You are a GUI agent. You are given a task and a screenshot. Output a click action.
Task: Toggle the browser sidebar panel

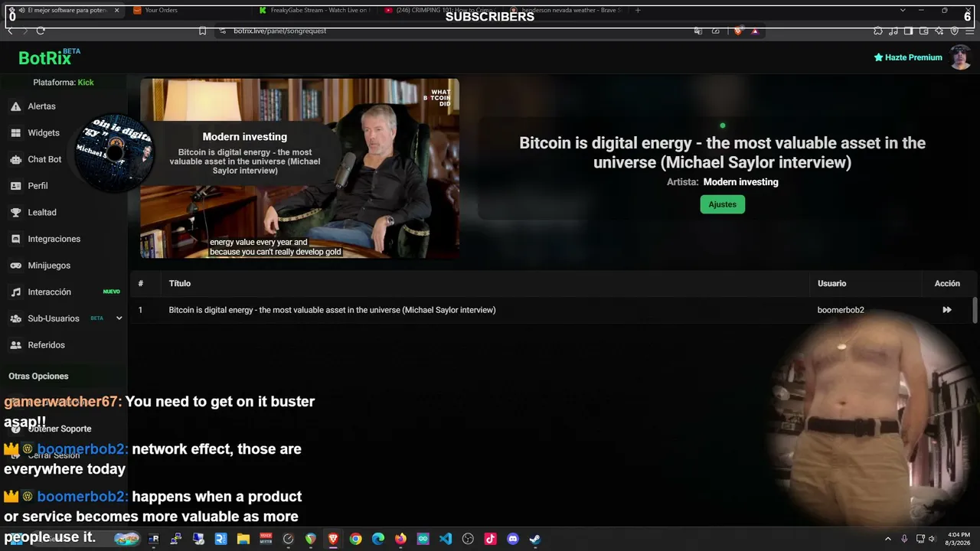tap(908, 31)
